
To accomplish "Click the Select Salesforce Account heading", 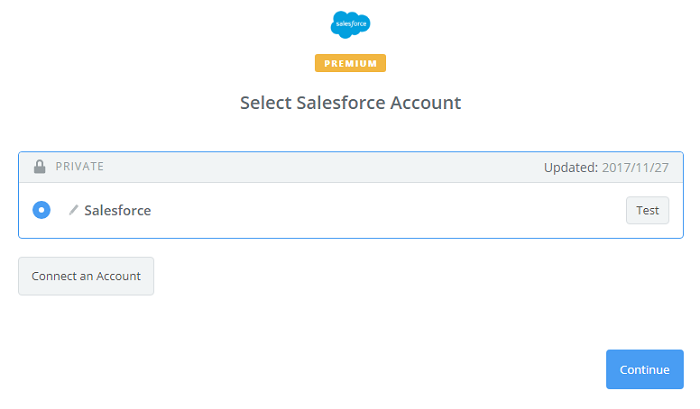I will coord(350,103).
